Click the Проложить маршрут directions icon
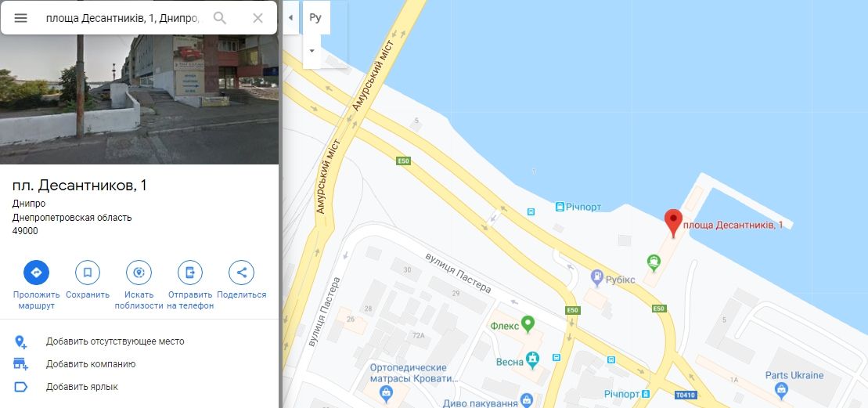This screenshot has width=868, height=408. click(36, 273)
